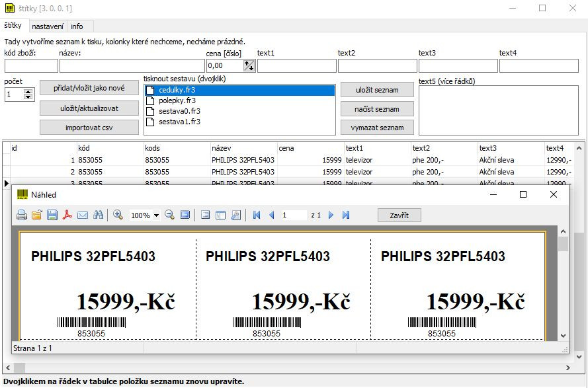Expand the 100% zoom dropdown
The width and height of the screenshot is (588, 388).
point(157,215)
